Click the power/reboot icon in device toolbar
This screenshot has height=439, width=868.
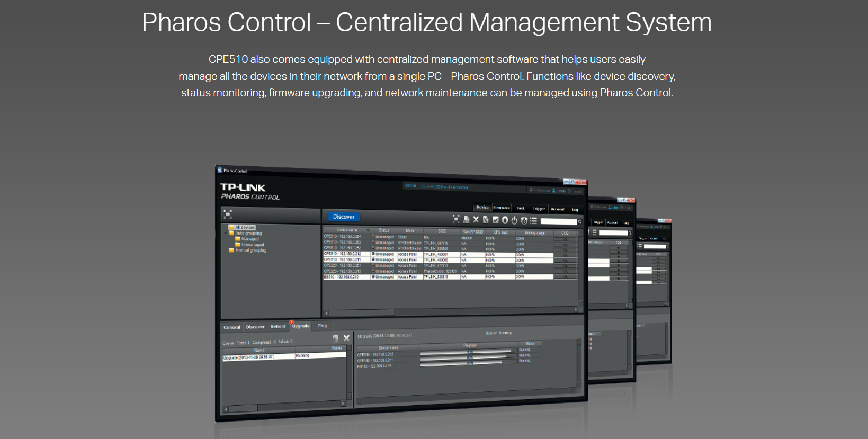coord(514,220)
